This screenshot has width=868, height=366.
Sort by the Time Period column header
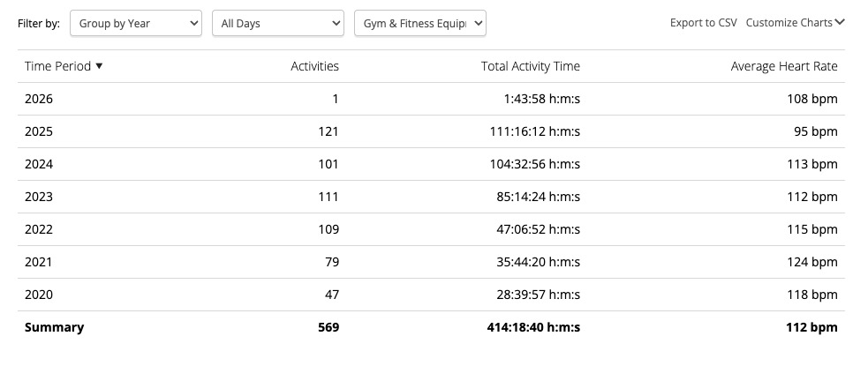click(x=58, y=66)
